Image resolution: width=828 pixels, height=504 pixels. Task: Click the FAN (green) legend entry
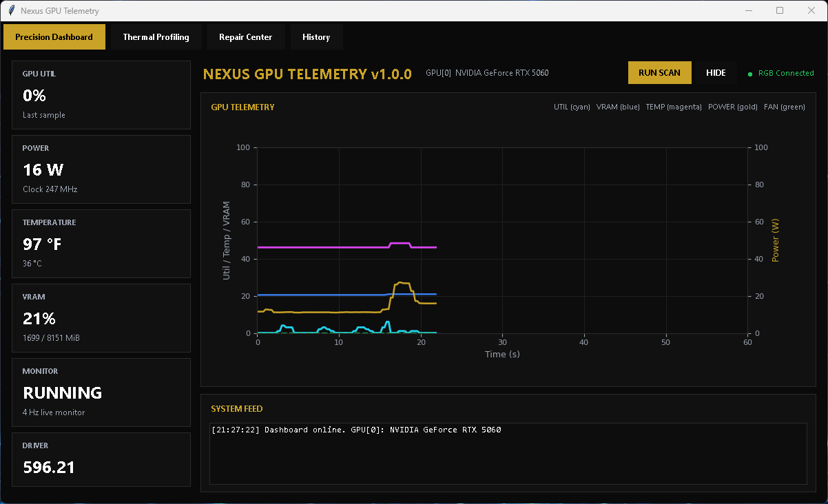click(x=785, y=107)
